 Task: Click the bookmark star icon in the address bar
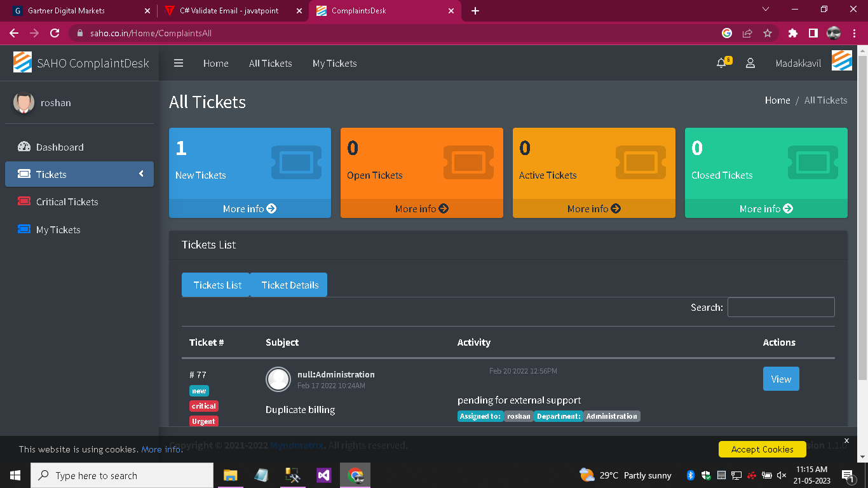pyautogui.click(x=768, y=32)
